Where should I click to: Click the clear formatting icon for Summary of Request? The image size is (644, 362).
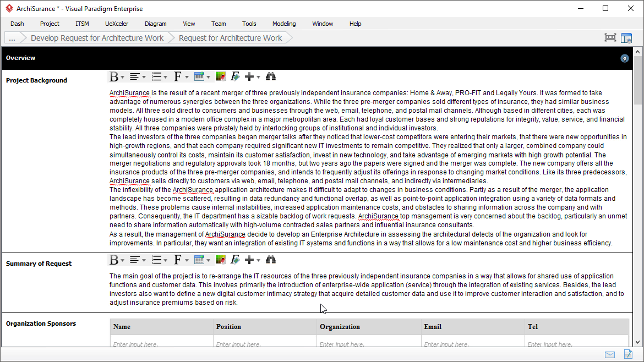click(x=235, y=260)
